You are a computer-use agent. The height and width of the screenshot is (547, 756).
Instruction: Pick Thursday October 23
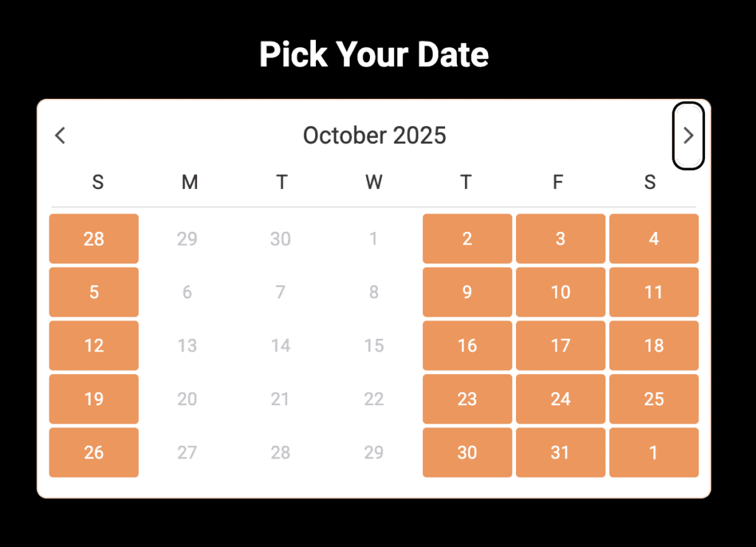[x=467, y=399]
